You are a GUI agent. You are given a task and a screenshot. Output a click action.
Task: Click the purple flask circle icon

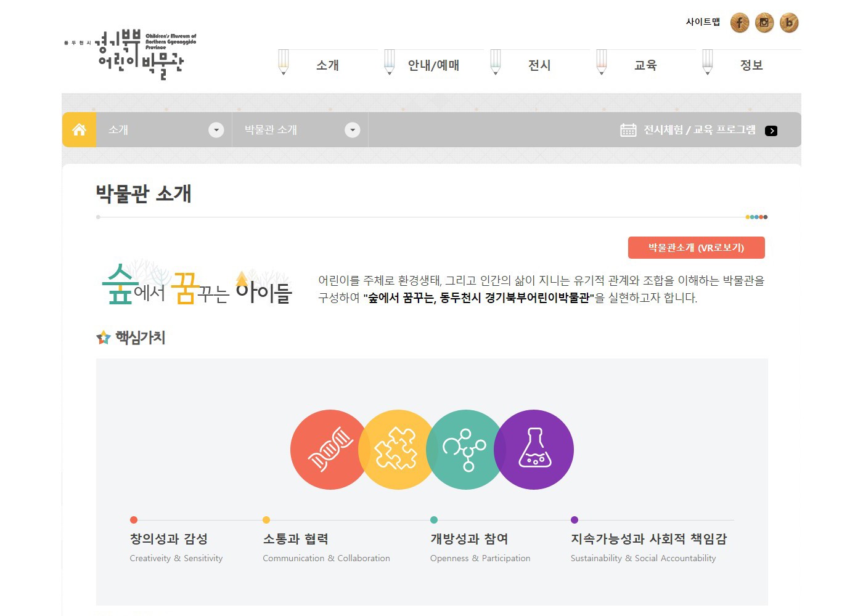coord(535,450)
